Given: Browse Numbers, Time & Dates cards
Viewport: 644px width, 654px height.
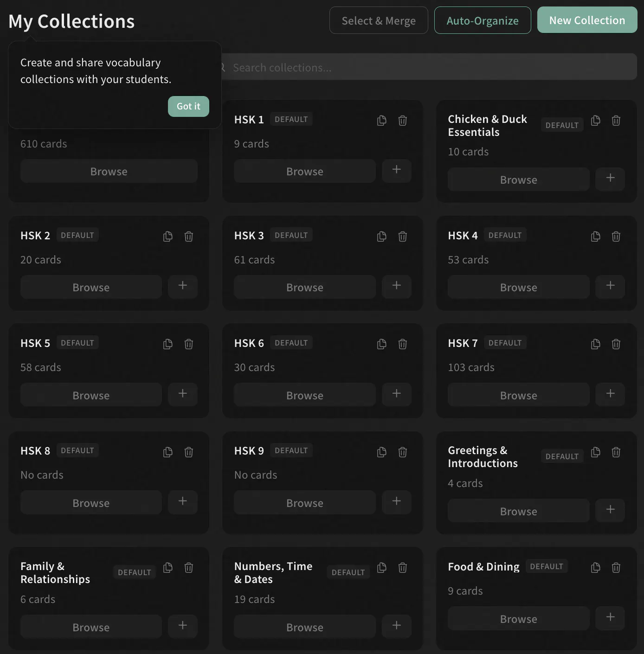Looking at the screenshot, I should (305, 627).
